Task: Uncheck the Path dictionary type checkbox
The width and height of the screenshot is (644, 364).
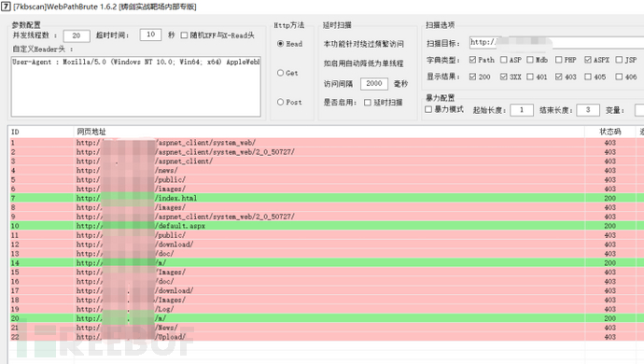Action: (472, 60)
